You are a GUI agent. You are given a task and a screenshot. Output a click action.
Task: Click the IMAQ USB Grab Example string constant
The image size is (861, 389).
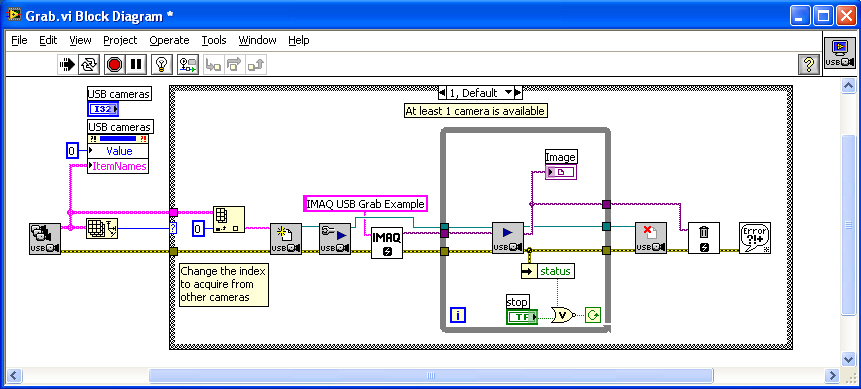(x=365, y=203)
